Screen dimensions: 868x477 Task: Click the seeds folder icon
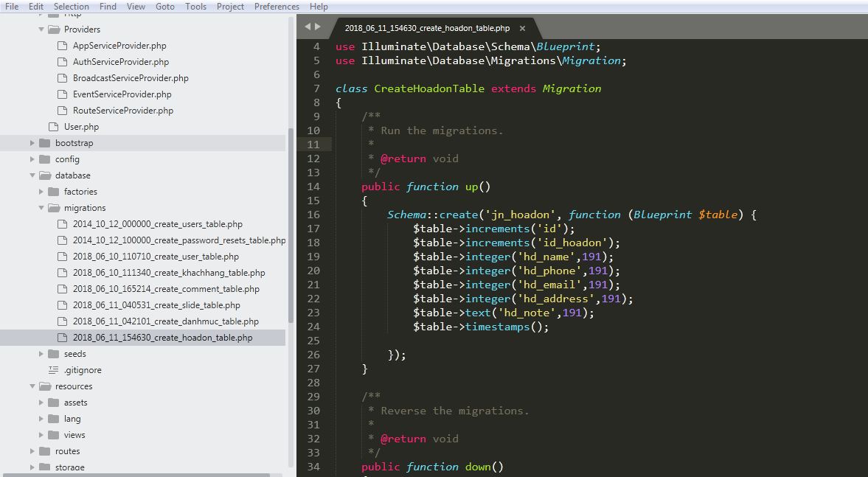pos(54,354)
